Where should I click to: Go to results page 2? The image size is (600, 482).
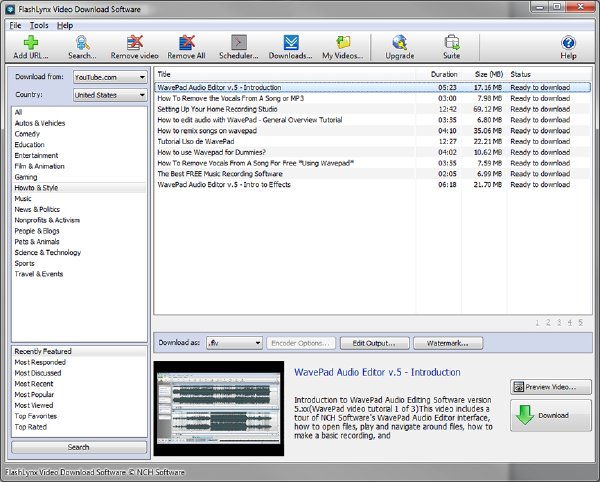pyautogui.click(x=548, y=323)
